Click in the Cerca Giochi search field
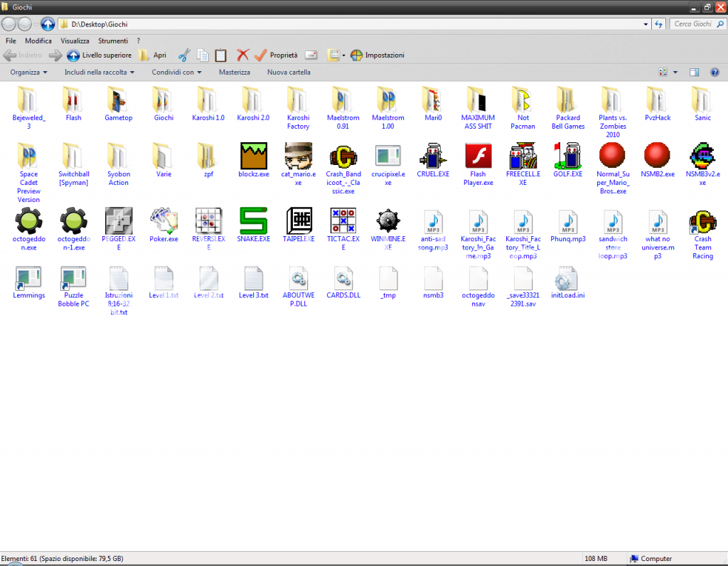 coord(693,24)
